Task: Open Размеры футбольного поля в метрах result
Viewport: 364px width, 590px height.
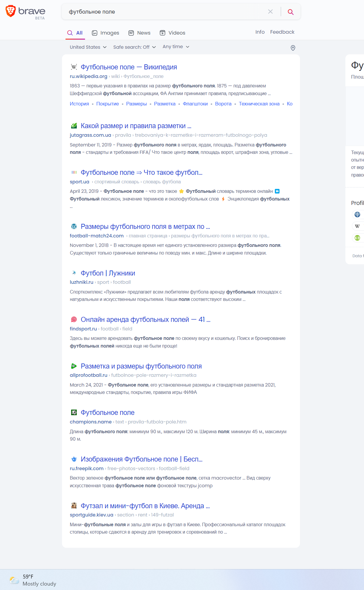Action: tap(145, 226)
